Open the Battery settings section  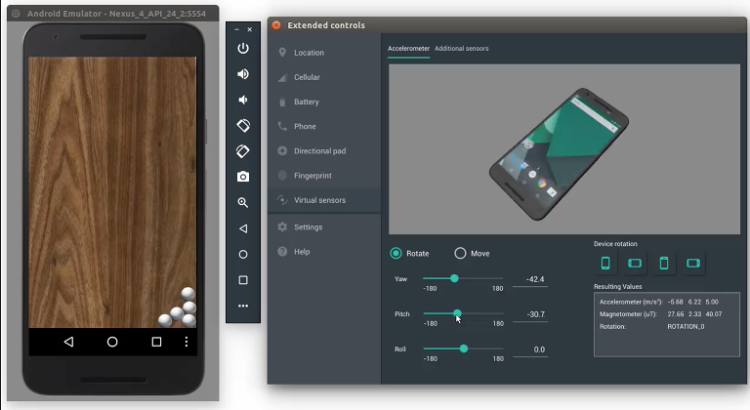tap(306, 102)
